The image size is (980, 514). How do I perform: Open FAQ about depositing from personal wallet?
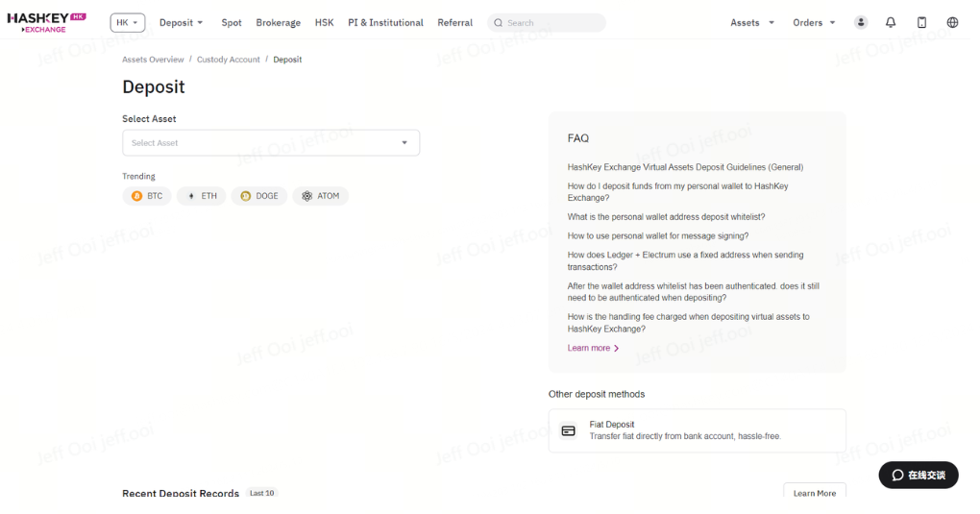pyautogui.click(x=677, y=192)
